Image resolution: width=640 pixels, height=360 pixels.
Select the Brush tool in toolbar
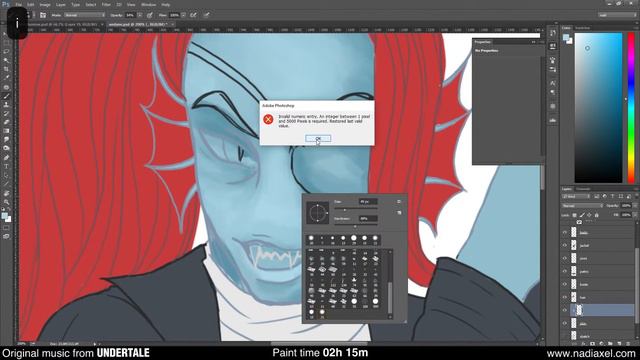tap(6, 96)
